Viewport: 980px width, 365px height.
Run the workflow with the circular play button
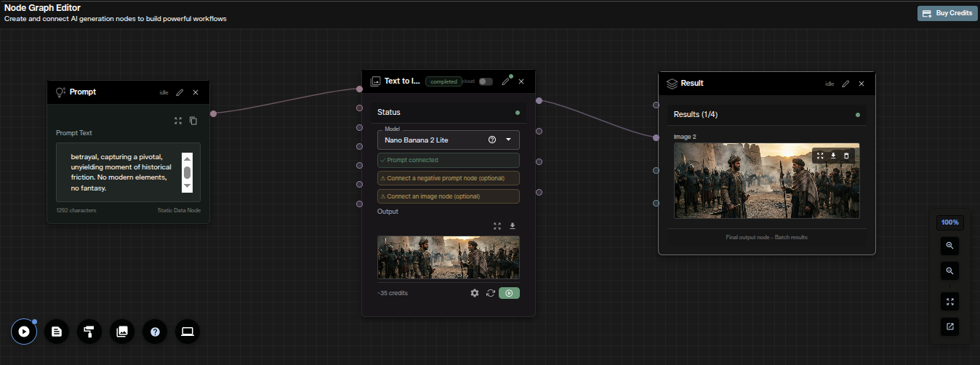pos(24,332)
